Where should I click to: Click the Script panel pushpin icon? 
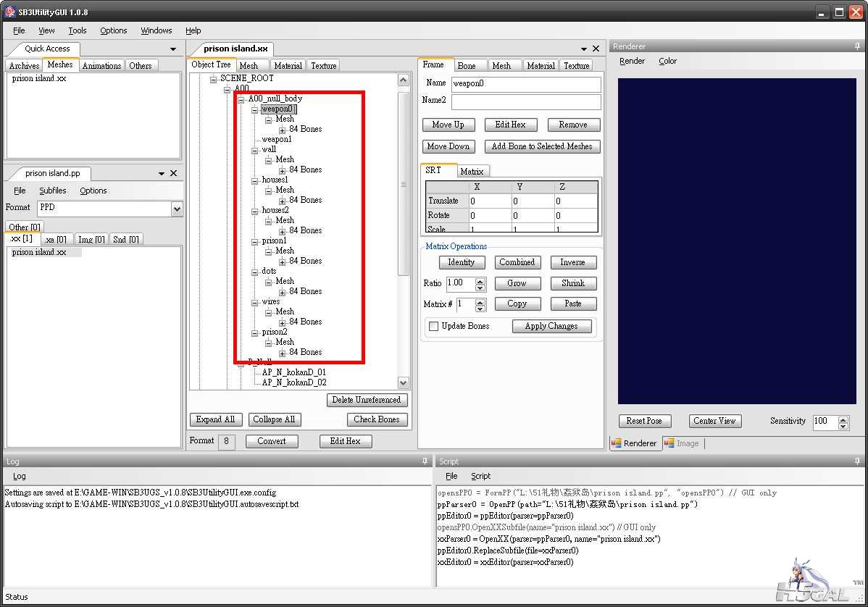click(x=857, y=461)
